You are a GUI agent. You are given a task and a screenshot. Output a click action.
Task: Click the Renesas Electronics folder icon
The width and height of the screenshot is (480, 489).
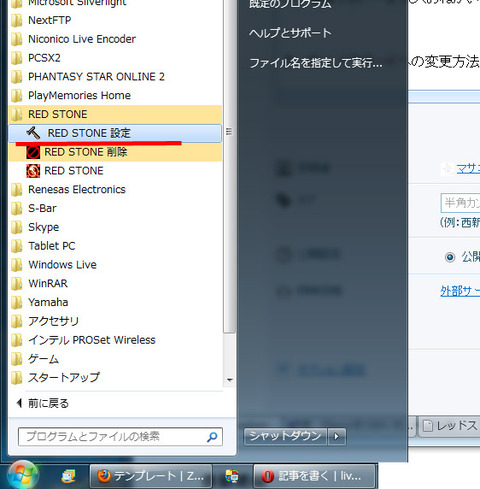point(16,190)
